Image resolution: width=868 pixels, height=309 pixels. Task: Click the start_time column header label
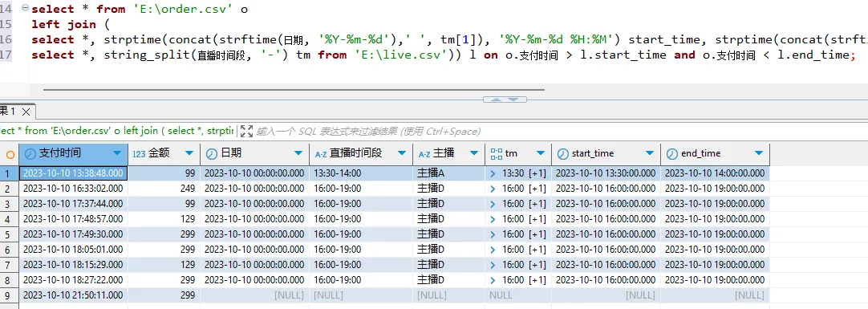[x=593, y=153]
